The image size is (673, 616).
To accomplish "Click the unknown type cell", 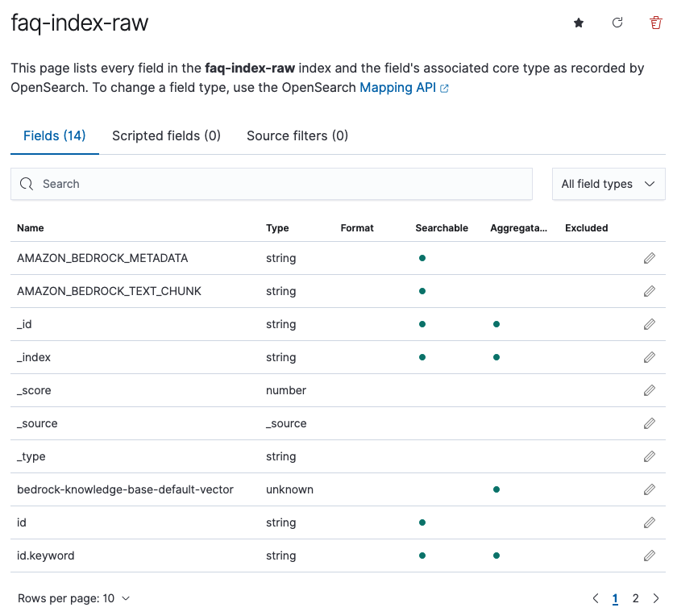I will pos(289,489).
